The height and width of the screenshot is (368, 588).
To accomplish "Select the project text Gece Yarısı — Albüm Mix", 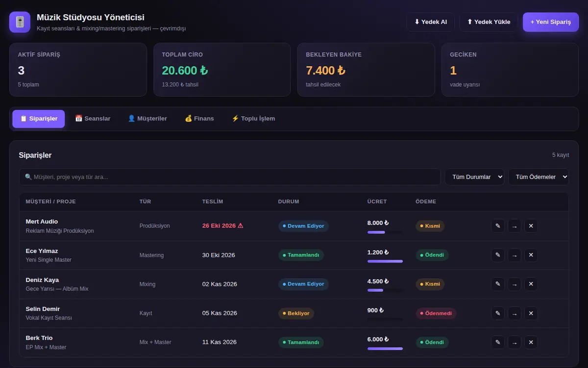I will 57,289.
